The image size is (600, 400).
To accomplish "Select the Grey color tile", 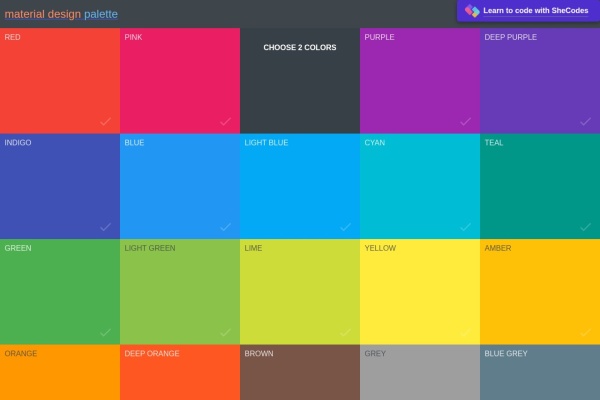I will pos(420,372).
